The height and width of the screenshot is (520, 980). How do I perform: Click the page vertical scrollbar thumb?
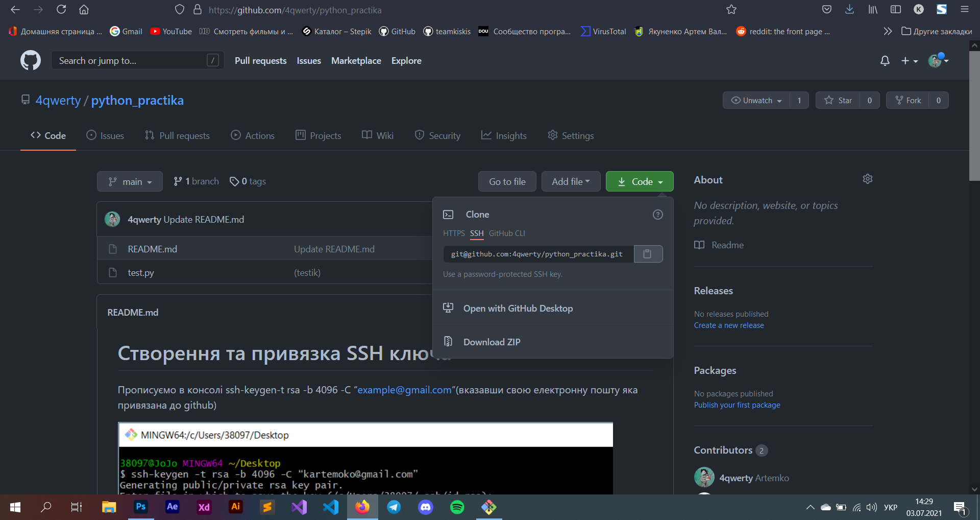pos(974,115)
